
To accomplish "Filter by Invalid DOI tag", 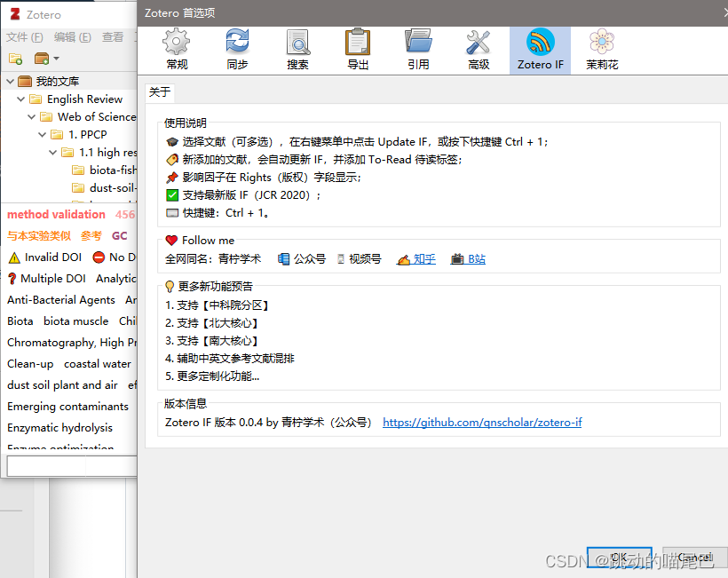I will (x=45, y=257).
